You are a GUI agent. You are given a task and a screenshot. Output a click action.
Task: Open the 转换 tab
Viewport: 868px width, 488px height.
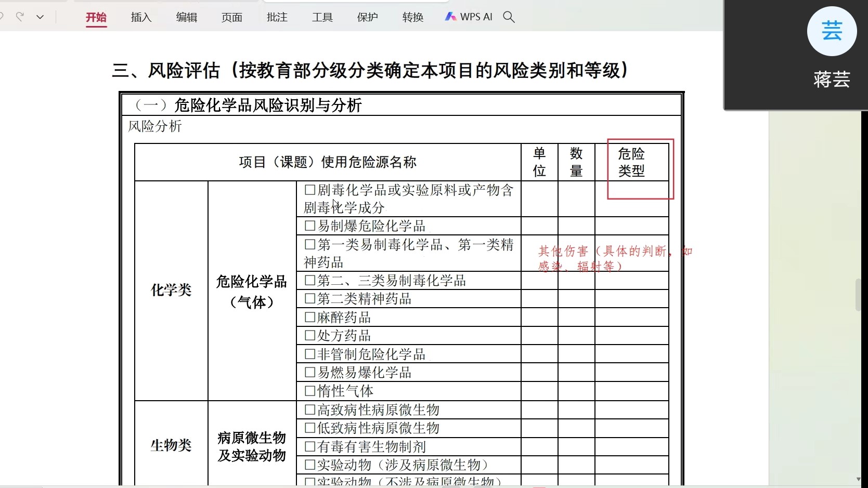click(x=413, y=17)
